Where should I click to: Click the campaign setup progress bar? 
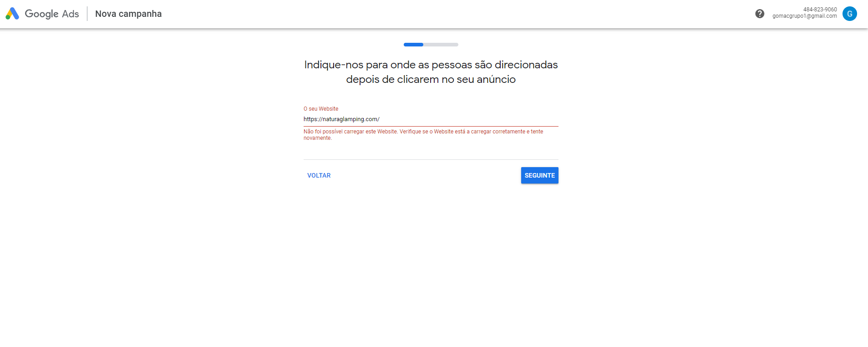431,45
